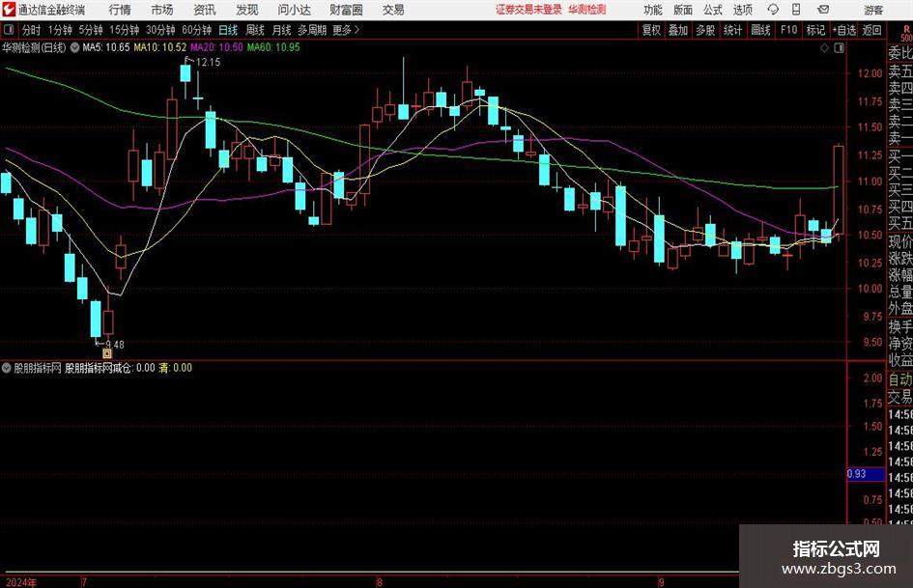
Task: Click the 0.93 highlighted axis value
Action: point(857,474)
